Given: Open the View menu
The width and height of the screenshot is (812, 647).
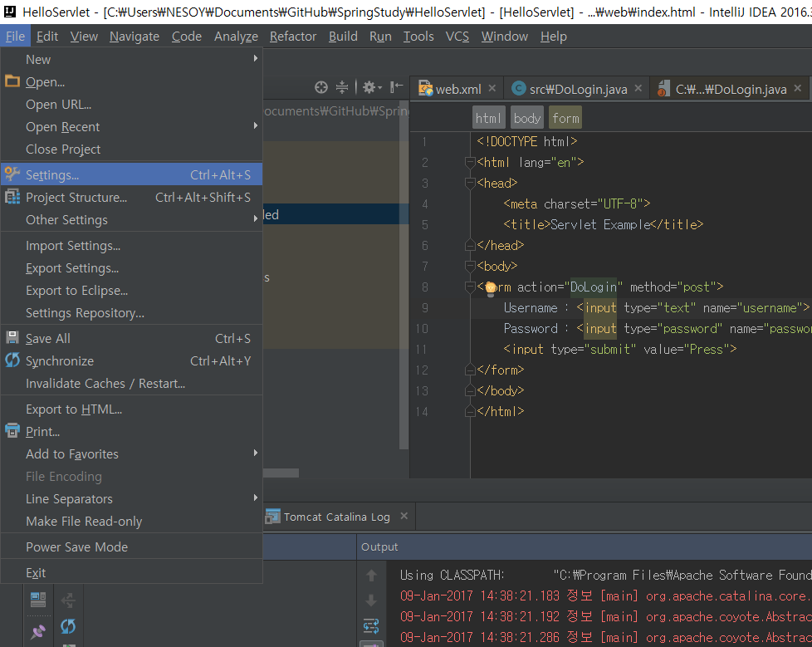Looking at the screenshot, I should coord(84,37).
